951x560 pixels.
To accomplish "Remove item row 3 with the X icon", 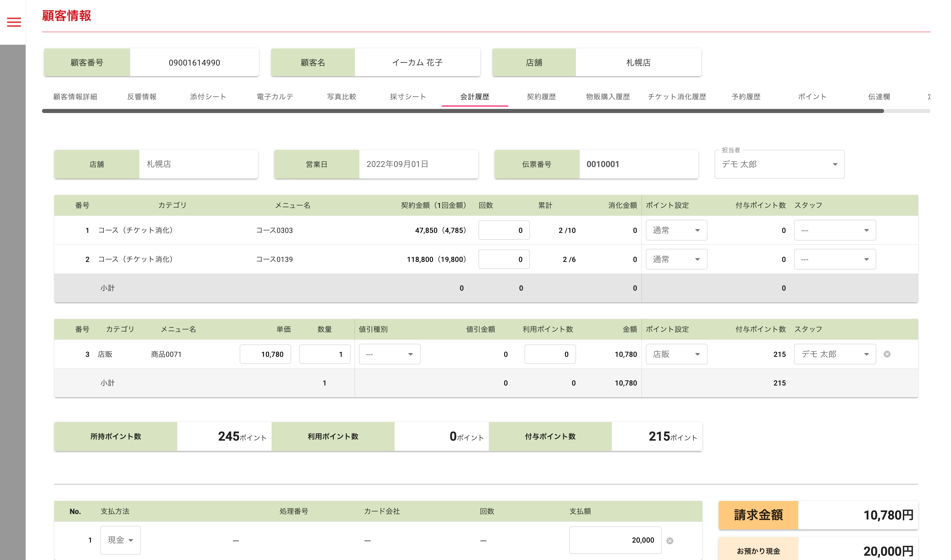I will click(x=887, y=354).
